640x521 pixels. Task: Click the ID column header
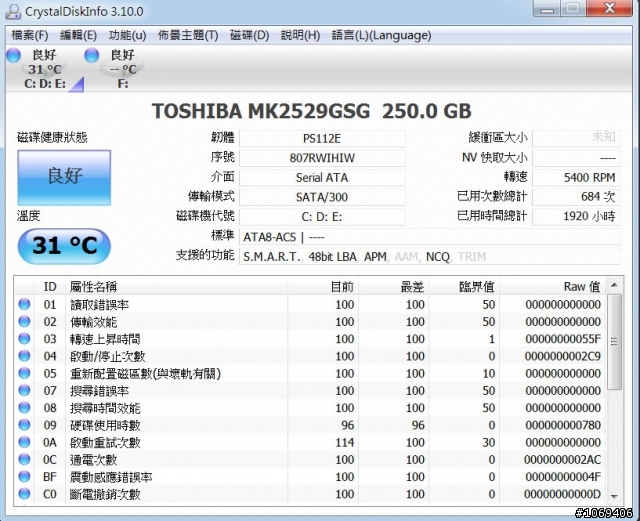tap(50, 287)
